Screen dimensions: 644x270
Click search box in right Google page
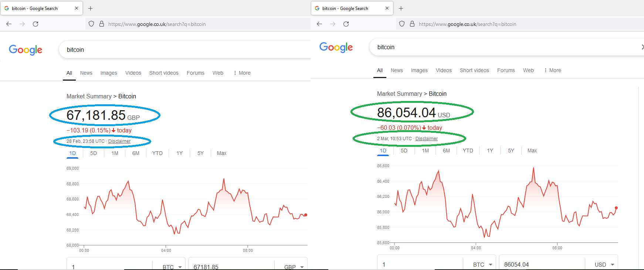[507, 47]
